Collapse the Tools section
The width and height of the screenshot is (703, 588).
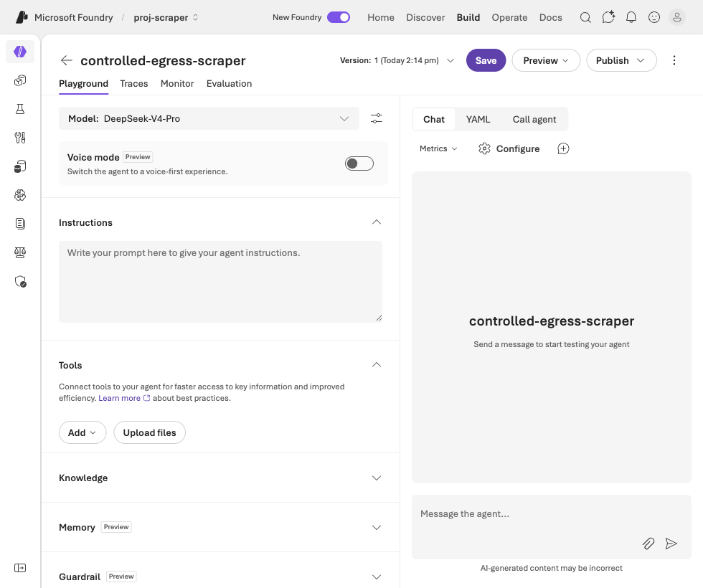pos(377,365)
